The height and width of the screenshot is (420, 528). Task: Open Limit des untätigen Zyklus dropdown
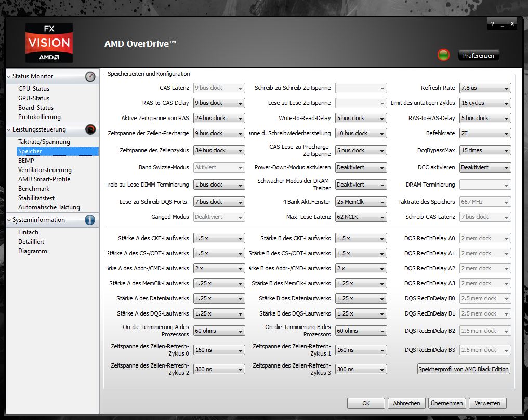485,103
